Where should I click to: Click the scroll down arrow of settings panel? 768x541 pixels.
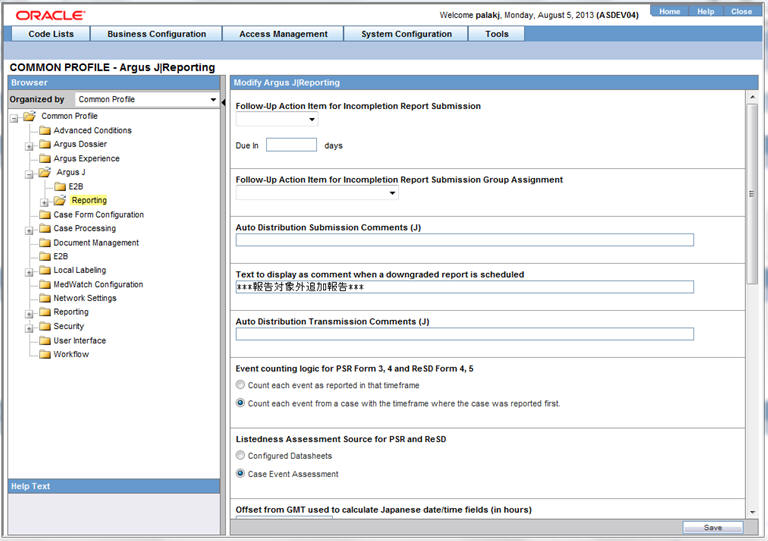(x=752, y=512)
